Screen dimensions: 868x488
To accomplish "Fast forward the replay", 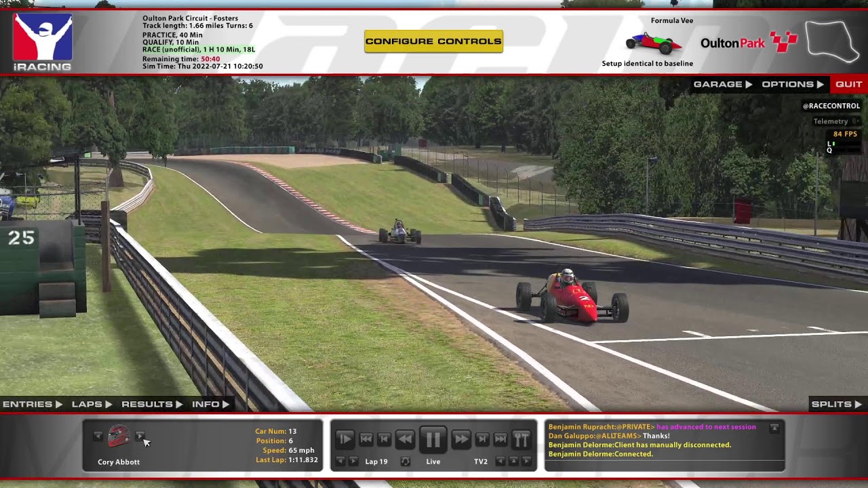I will (x=460, y=439).
